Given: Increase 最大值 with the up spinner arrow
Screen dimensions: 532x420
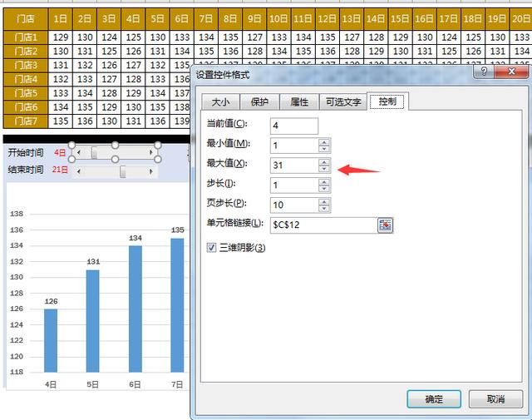Looking at the screenshot, I should 324,161.
